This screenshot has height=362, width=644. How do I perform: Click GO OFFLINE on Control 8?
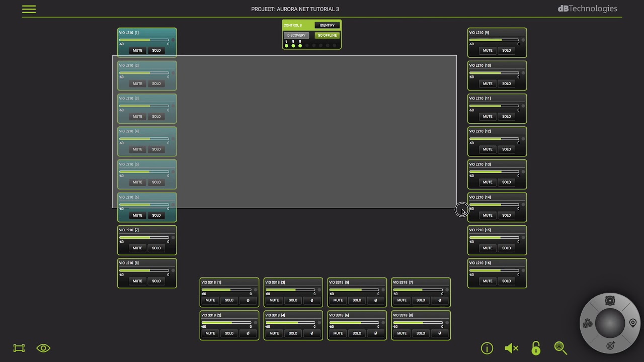coord(327,35)
